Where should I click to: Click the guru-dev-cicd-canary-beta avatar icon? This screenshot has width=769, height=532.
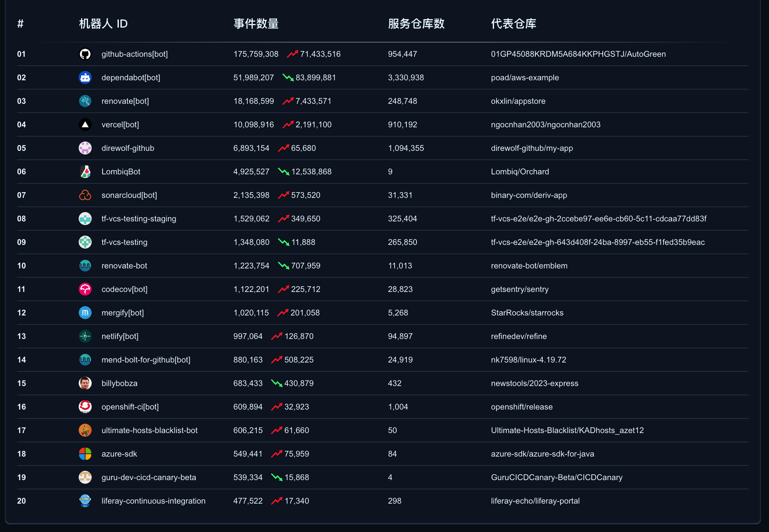85,477
